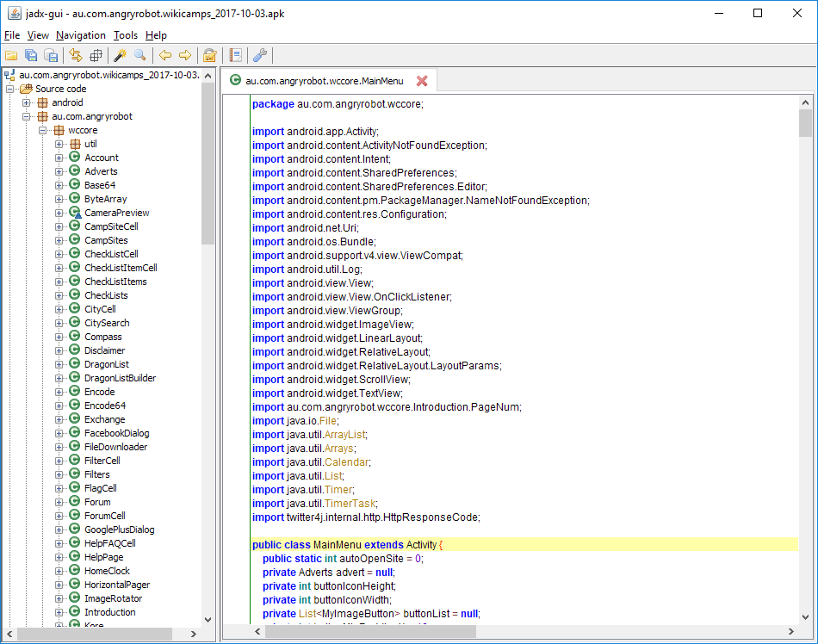
Task: Expand the util package node
Action: click(59, 144)
